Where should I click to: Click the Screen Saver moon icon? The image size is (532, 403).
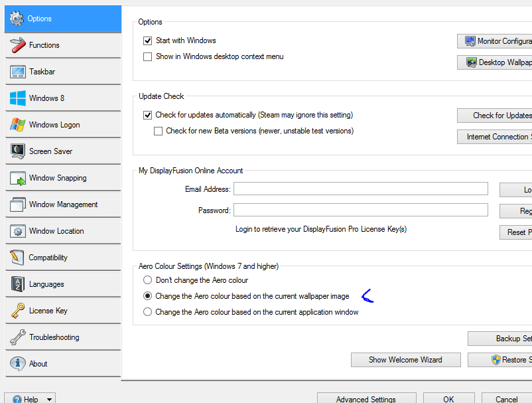coord(17,151)
